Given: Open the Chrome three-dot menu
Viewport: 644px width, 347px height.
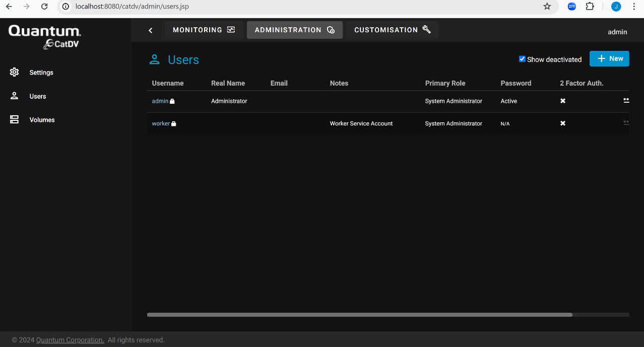Looking at the screenshot, I should point(634,7).
